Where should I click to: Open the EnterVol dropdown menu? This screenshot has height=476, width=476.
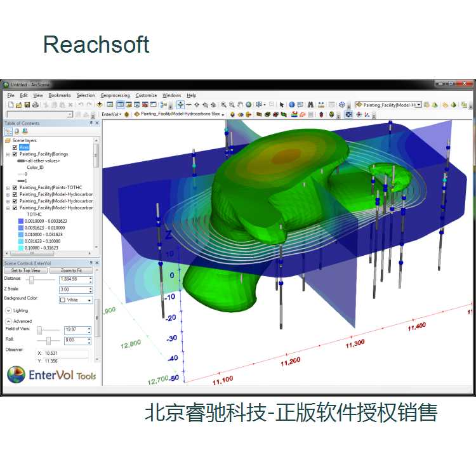click(x=112, y=114)
